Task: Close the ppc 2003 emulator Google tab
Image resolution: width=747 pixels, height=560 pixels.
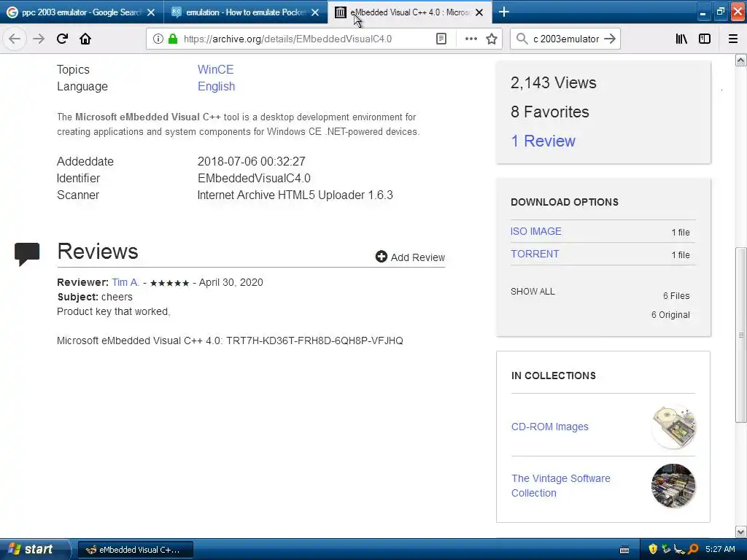Action: [151, 12]
